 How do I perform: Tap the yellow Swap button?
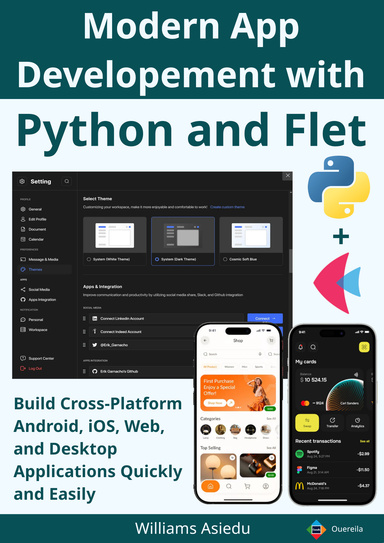pos(307,423)
